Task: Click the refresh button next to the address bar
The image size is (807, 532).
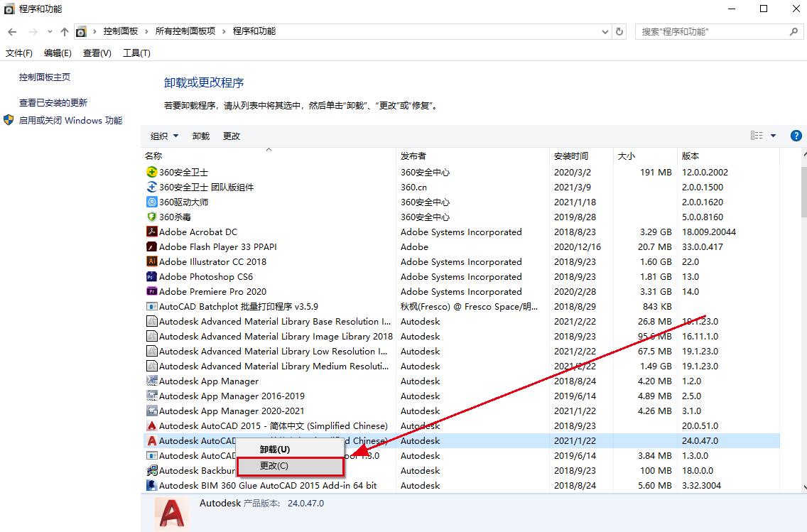Action: [619, 31]
